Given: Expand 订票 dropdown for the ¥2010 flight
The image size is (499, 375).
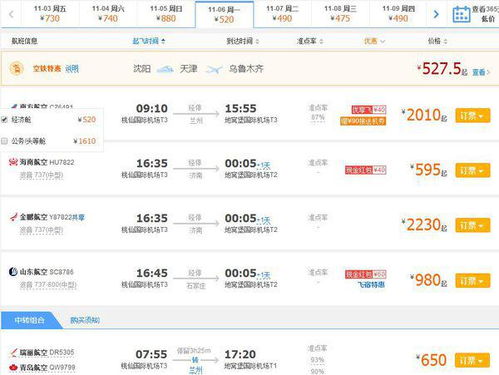Looking at the screenshot, I should 472,116.
